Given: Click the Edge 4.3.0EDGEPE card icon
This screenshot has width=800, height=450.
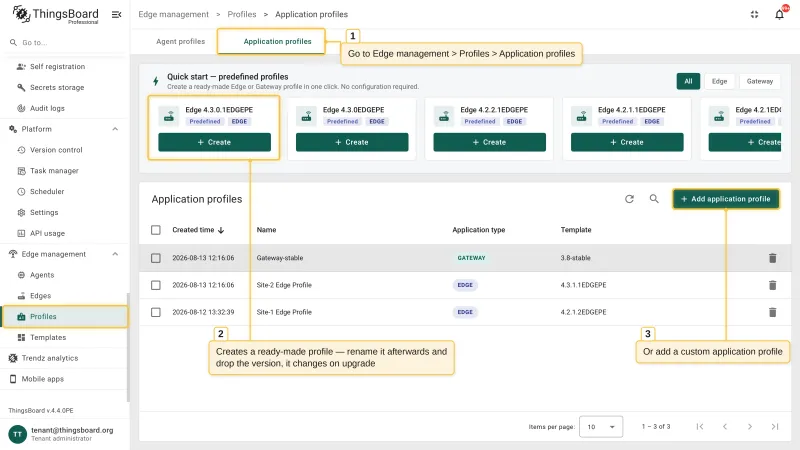Looking at the screenshot, I should 306,116.
